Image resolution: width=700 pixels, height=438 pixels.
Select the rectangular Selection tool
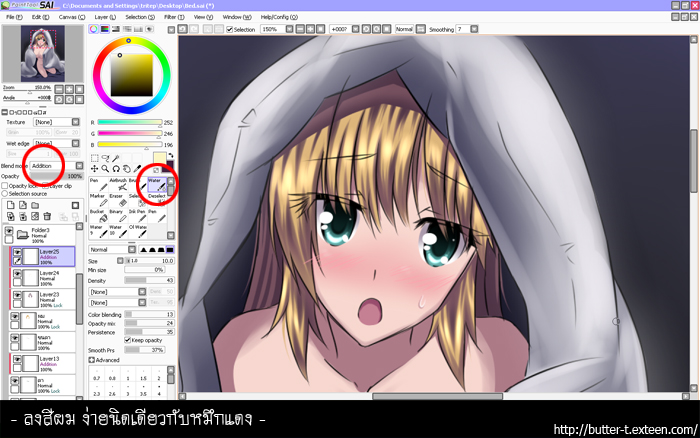click(95, 159)
